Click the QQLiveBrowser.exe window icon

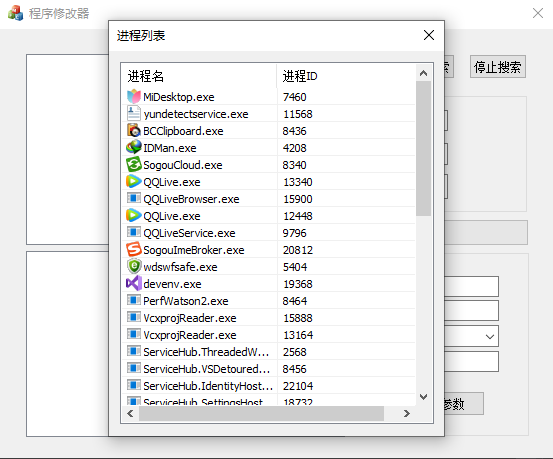point(134,198)
